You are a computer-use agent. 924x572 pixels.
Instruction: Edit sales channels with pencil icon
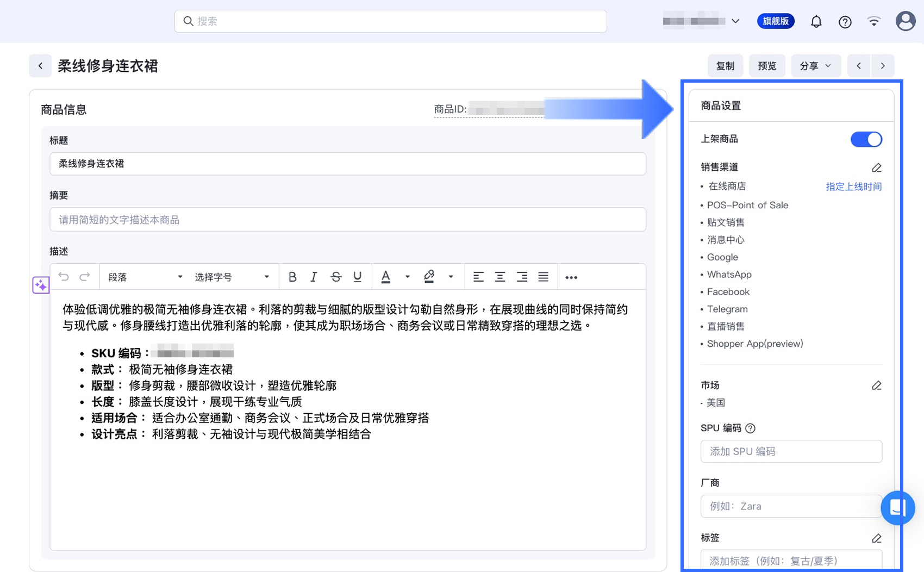(876, 167)
